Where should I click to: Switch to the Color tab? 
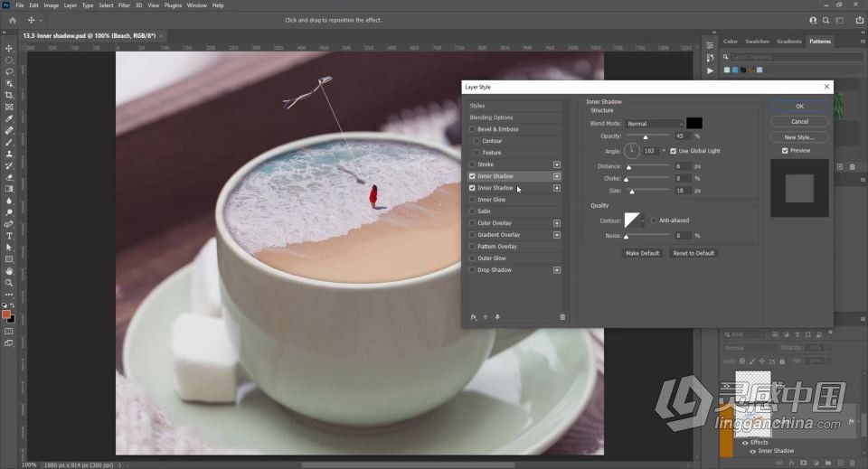point(731,42)
